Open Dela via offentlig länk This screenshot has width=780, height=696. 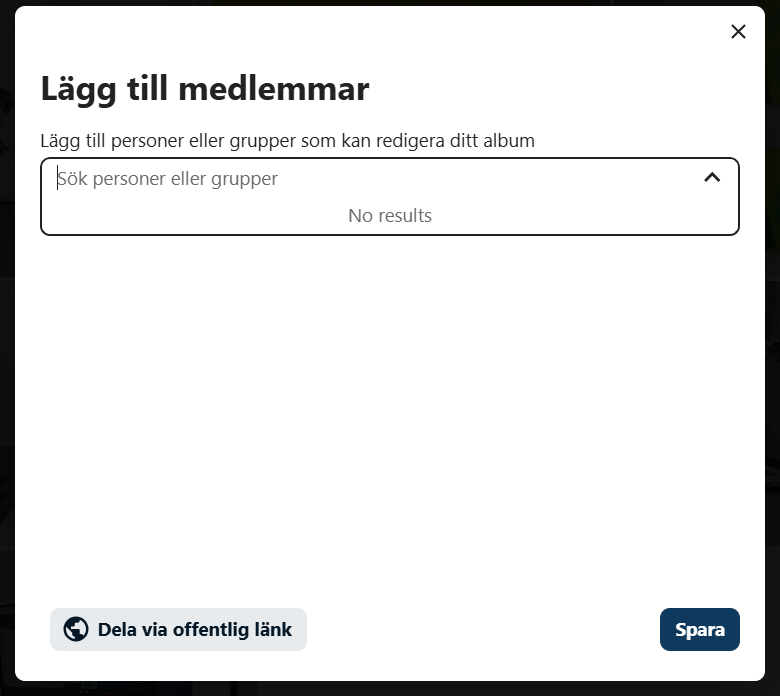(178, 630)
